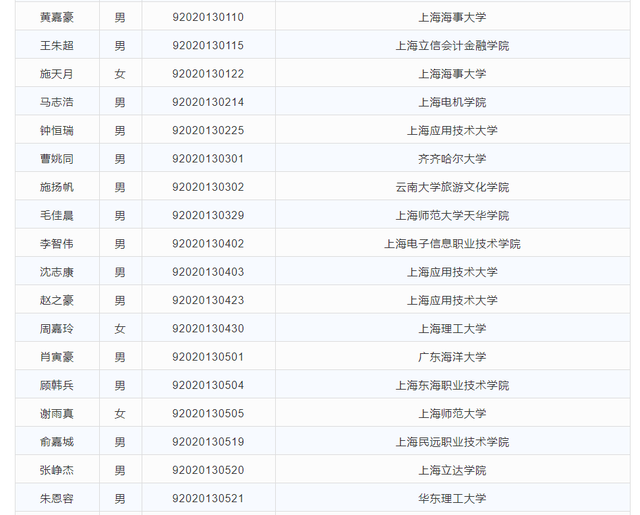The image size is (640, 515).
Task: Select the name 赵之豪
Action: point(57,300)
